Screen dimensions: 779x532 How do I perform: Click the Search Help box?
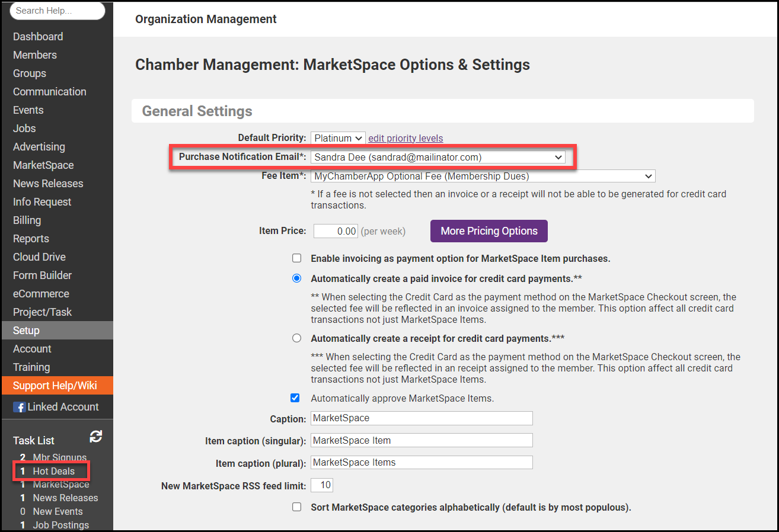click(x=57, y=11)
